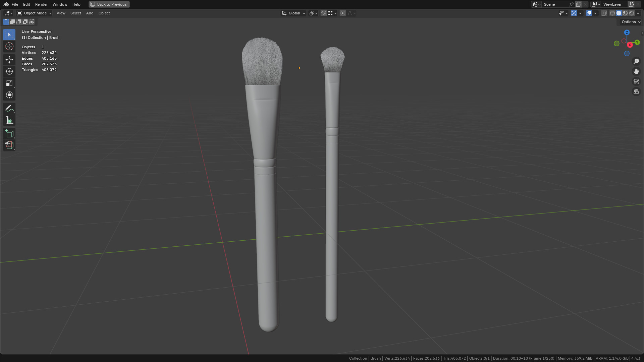Image resolution: width=644 pixels, height=362 pixels.
Task: Open the viewport Select menu
Action: [75, 13]
